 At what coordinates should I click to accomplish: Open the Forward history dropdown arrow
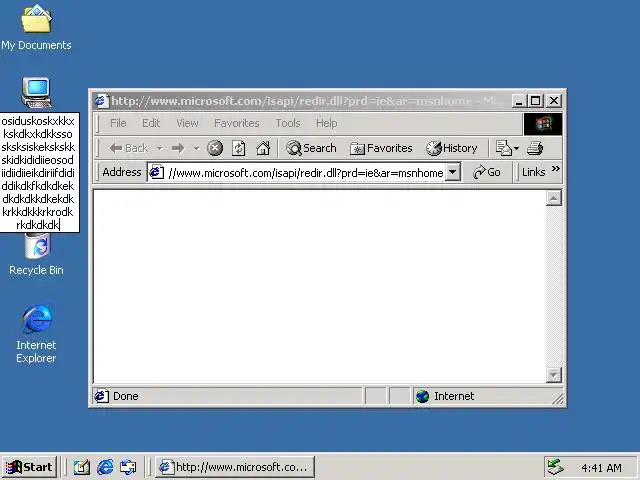(x=196, y=148)
